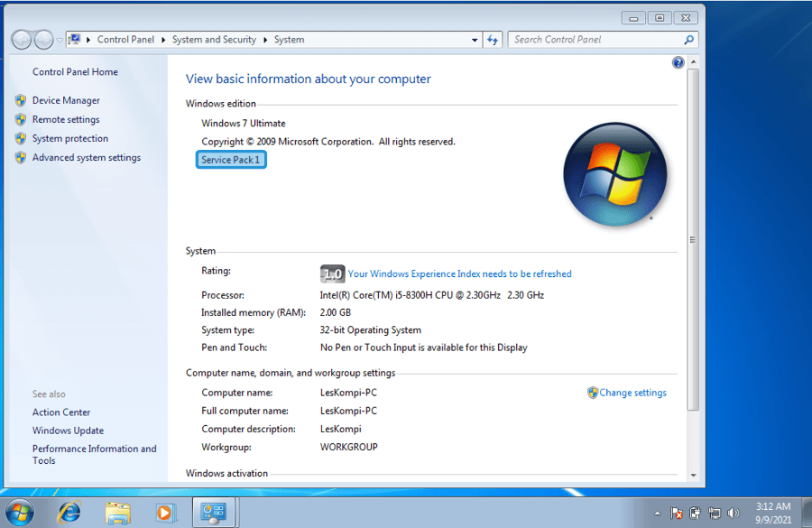Image resolution: width=812 pixels, height=528 pixels.
Task: Expand arrow after System and Security breadcrumb
Action: pyautogui.click(x=265, y=40)
